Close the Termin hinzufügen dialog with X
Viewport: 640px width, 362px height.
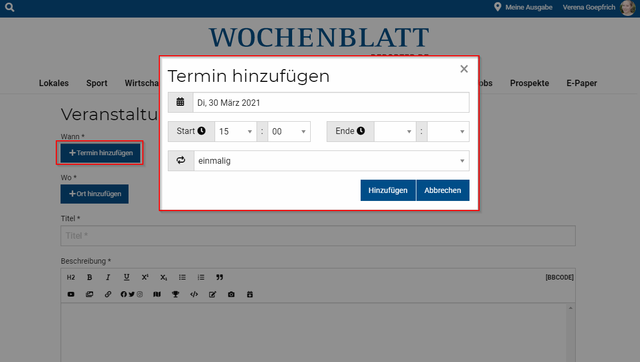[464, 69]
